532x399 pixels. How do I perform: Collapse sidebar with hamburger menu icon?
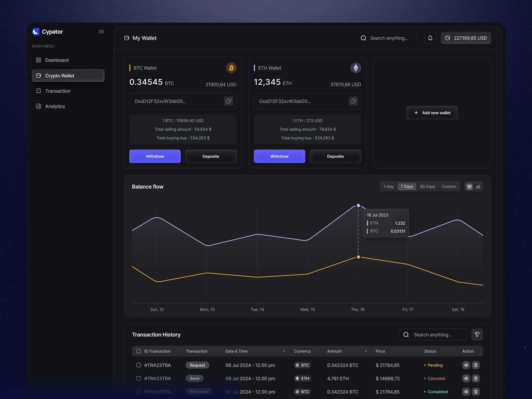(101, 32)
